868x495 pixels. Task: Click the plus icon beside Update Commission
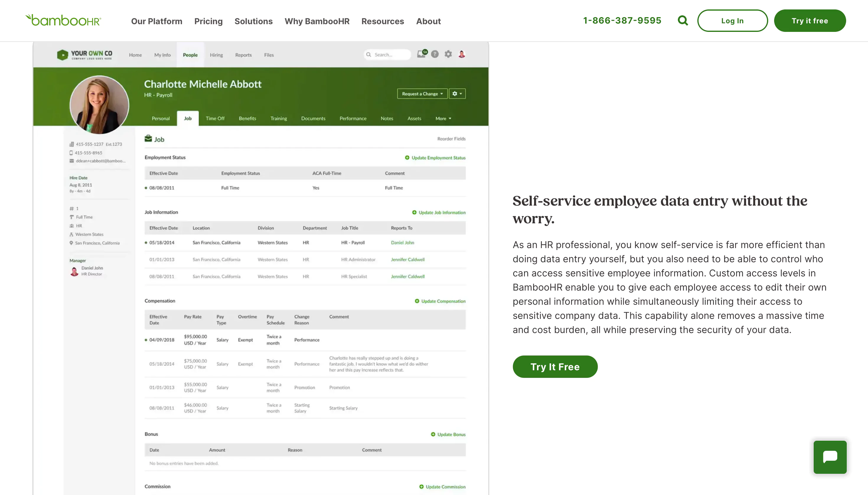421,486
